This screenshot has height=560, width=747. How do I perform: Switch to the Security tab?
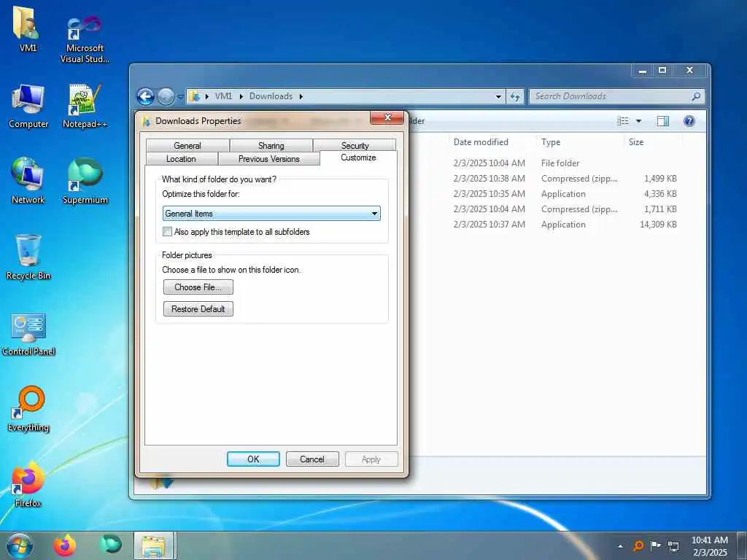[355, 145]
